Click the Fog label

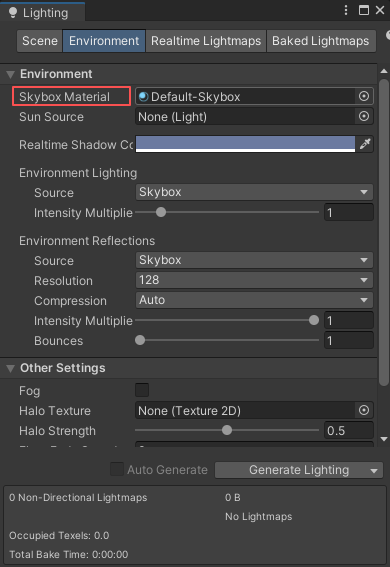click(x=30, y=391)
